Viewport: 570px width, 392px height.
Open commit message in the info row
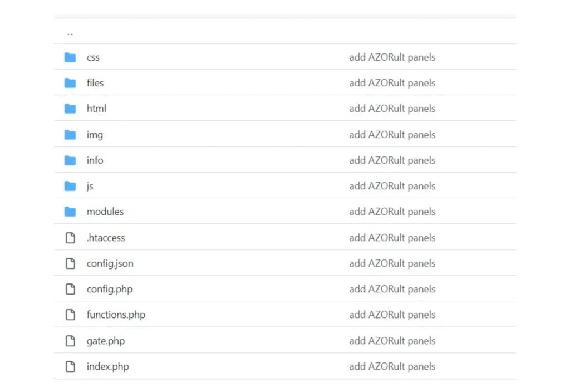click(392, 160)
